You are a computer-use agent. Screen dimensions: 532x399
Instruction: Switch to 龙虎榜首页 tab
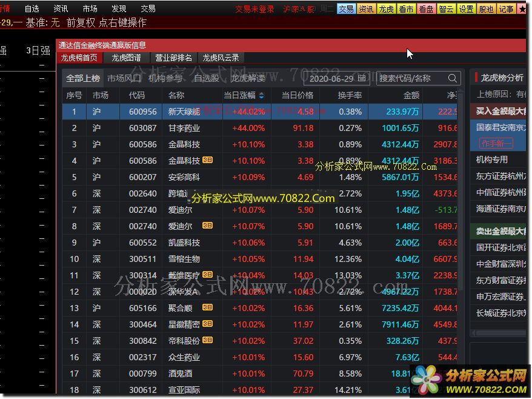coord(79,58)
